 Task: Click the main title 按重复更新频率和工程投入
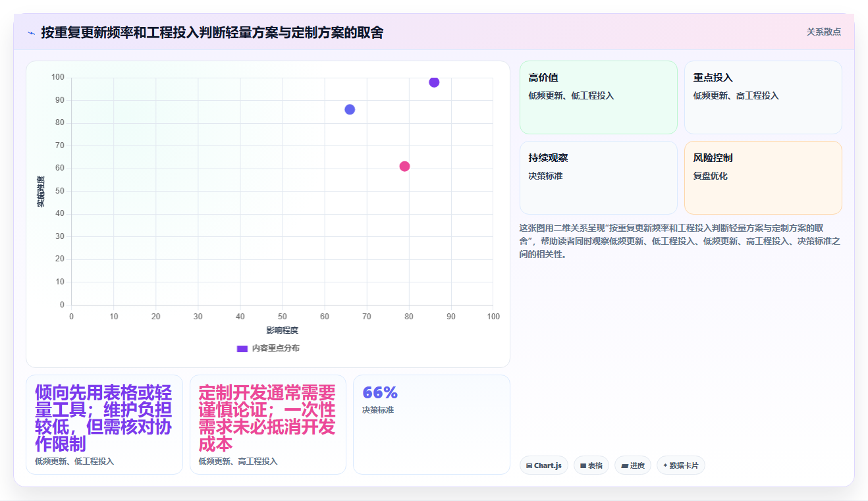212,32
